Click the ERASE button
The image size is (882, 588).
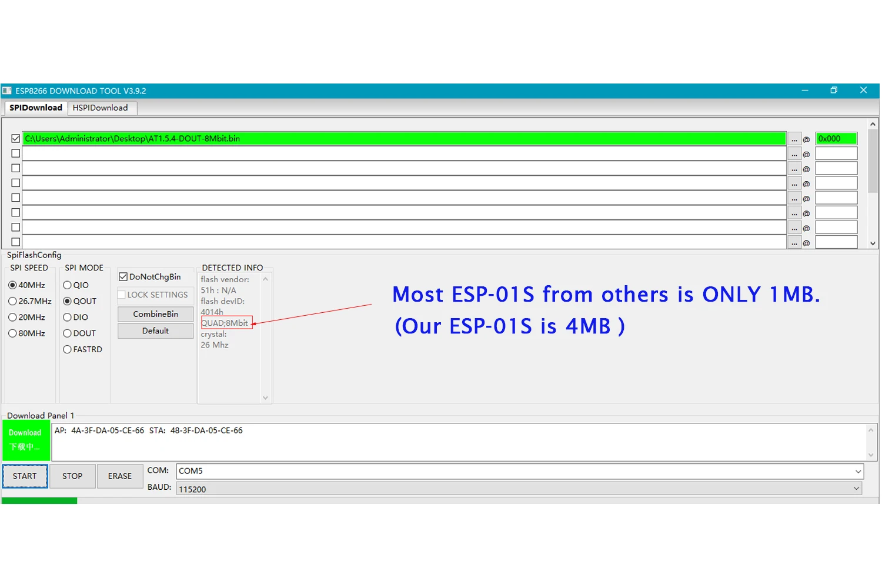point(120,476)
